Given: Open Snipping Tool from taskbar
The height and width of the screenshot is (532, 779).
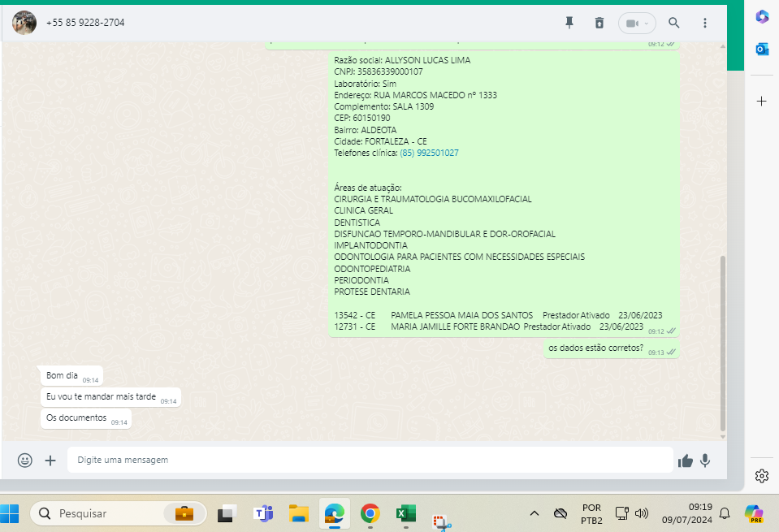Looking at the screenshot, I should (442, 521).
